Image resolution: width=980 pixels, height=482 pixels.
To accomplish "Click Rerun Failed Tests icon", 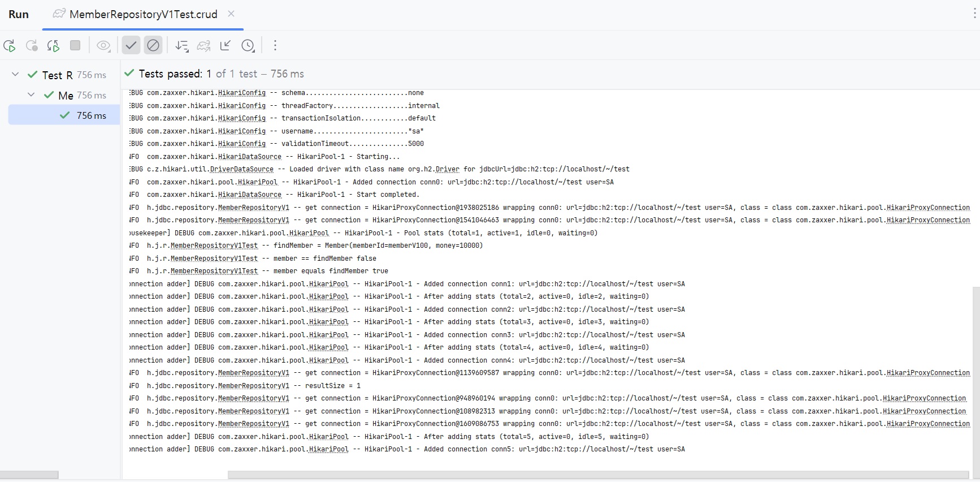I will coord(32,46).
